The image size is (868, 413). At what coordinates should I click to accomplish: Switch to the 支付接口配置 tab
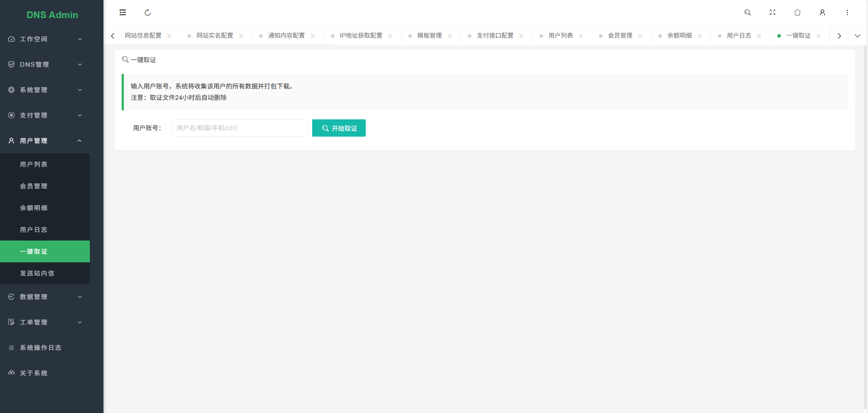[495, 36]
